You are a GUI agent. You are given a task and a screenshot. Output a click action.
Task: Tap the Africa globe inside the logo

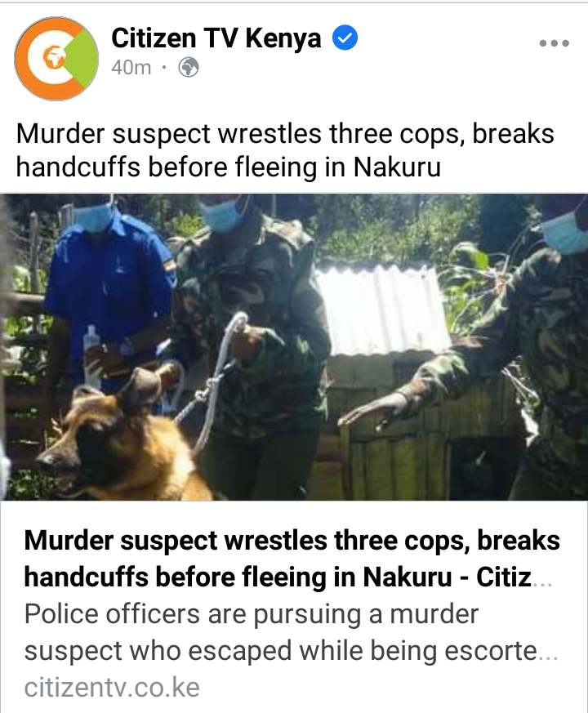[x=54, y=58]
